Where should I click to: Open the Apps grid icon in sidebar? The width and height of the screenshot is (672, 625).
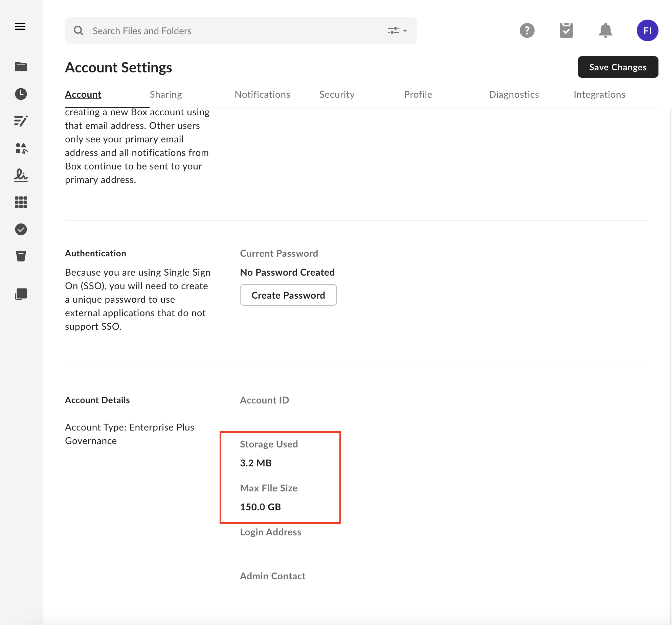tap(21, 202)
